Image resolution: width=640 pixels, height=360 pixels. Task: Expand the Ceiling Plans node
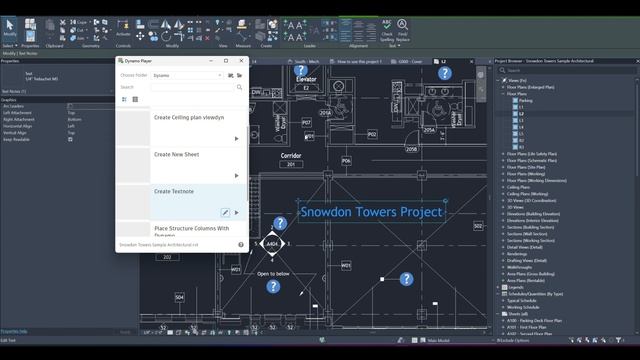pos(503,187)
